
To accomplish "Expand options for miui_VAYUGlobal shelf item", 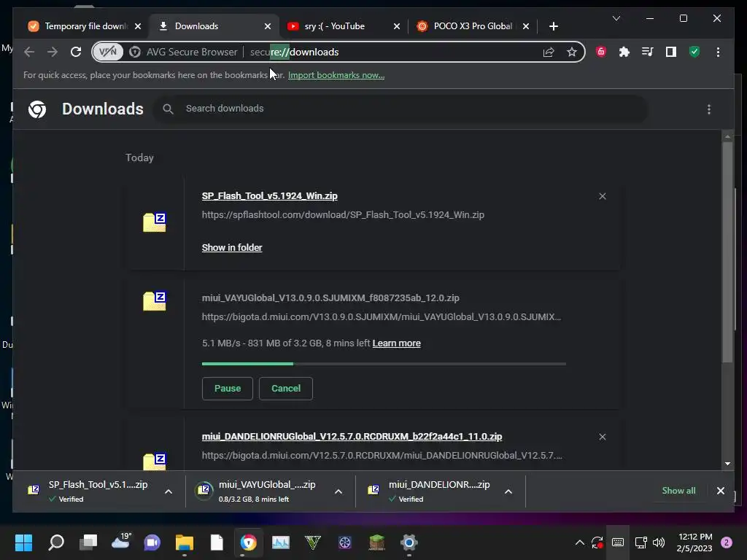I will [338, 491].
